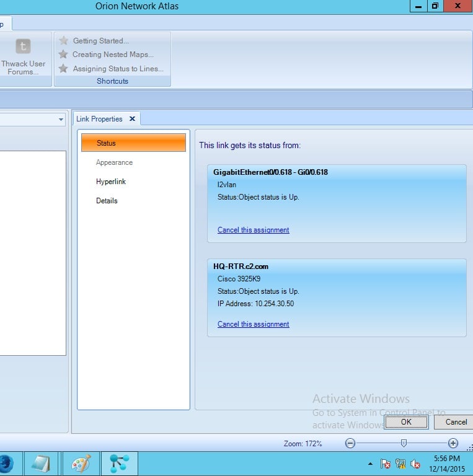Close the Link Properties tab
Viewport: 473px width, 476px height.
point(132,119)
